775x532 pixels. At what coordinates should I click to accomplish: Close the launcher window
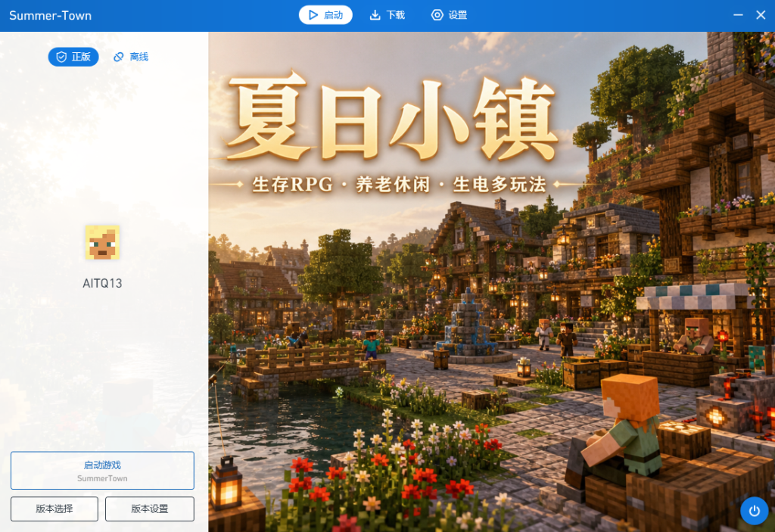point(761,15)
